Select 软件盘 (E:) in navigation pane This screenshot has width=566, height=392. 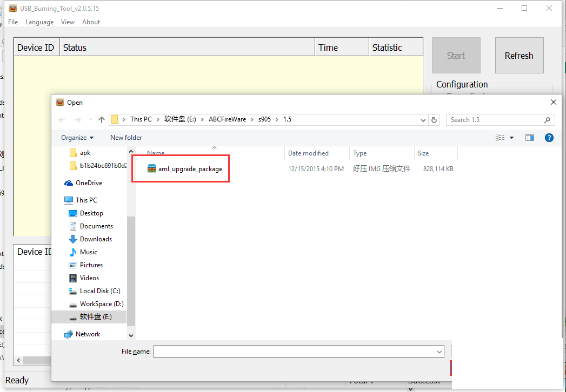click(x=96, y=317)
